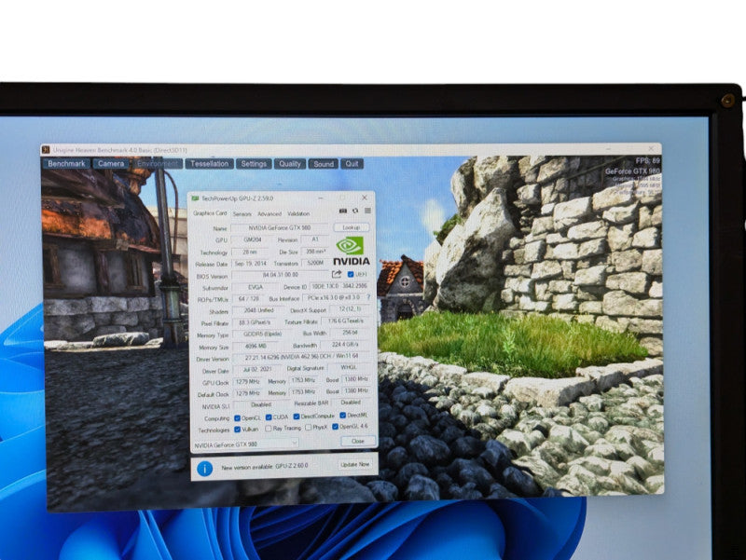Click the 224.4 GB/s bandwidth value
This screenshot has height=560, width=746.
click(x=345, y=344)
